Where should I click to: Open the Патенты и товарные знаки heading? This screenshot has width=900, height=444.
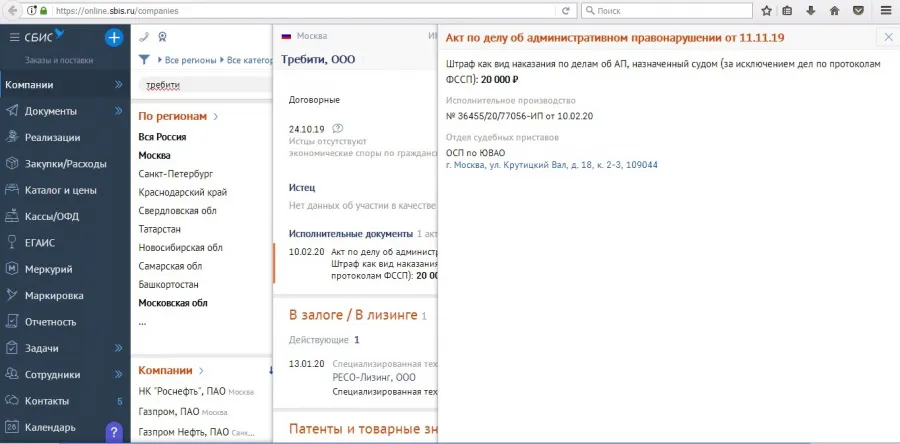point(363,429)
